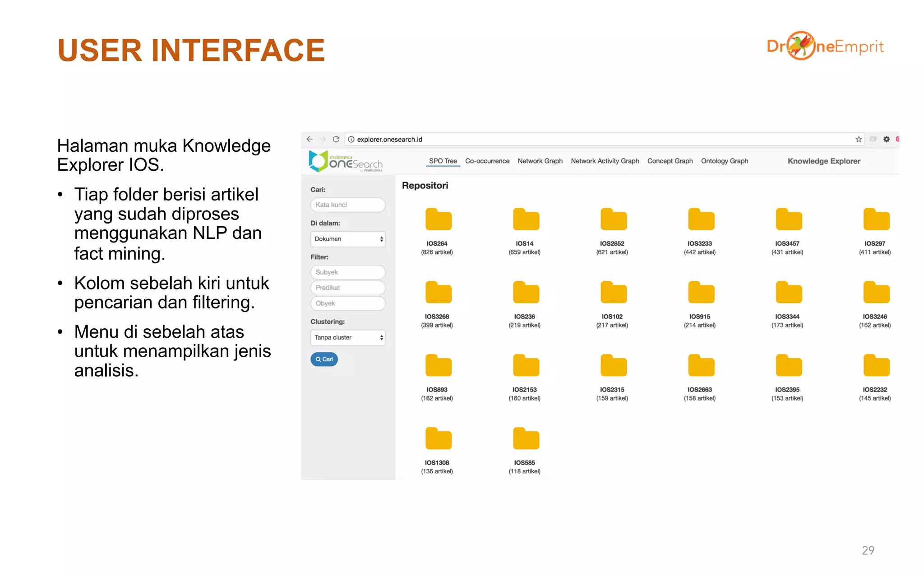This screenshot has width=924, height=578.
Task: Open the IOS2232 folder icon
Action: 876,366
